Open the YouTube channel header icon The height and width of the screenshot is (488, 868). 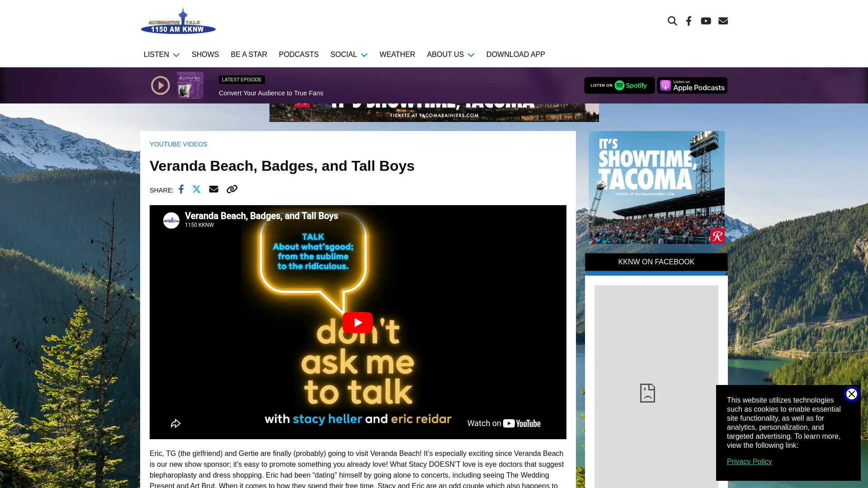pyautogui.click(x=706, y=21)
